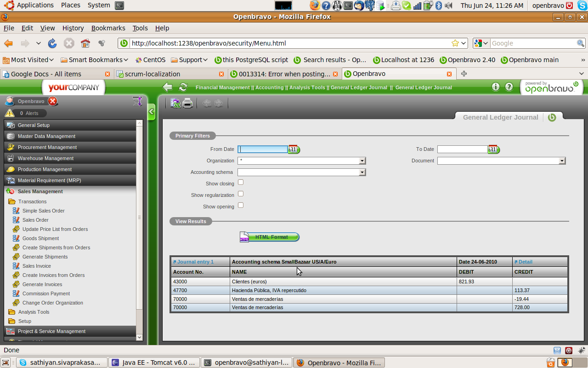Open the Bookmarks menu

click(108, 28)
